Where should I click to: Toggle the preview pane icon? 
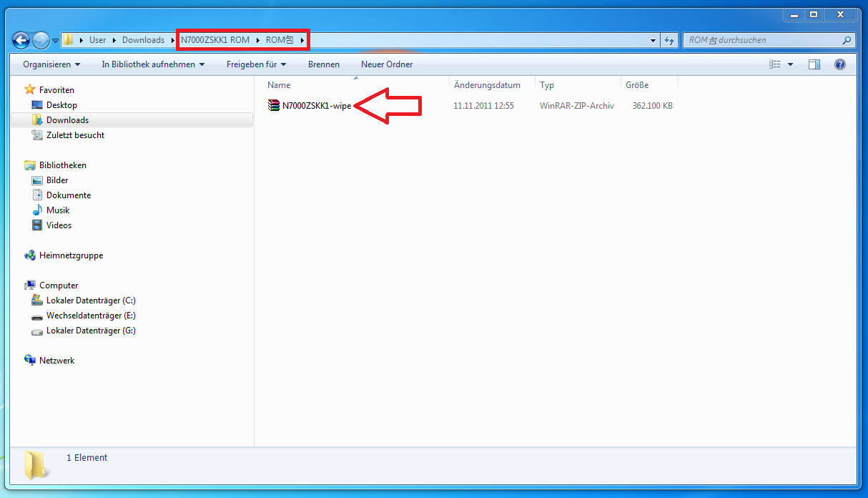pos(814,64)
